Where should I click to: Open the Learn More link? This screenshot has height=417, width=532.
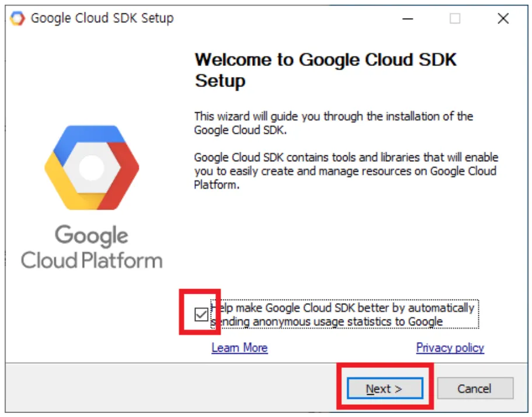239,348
